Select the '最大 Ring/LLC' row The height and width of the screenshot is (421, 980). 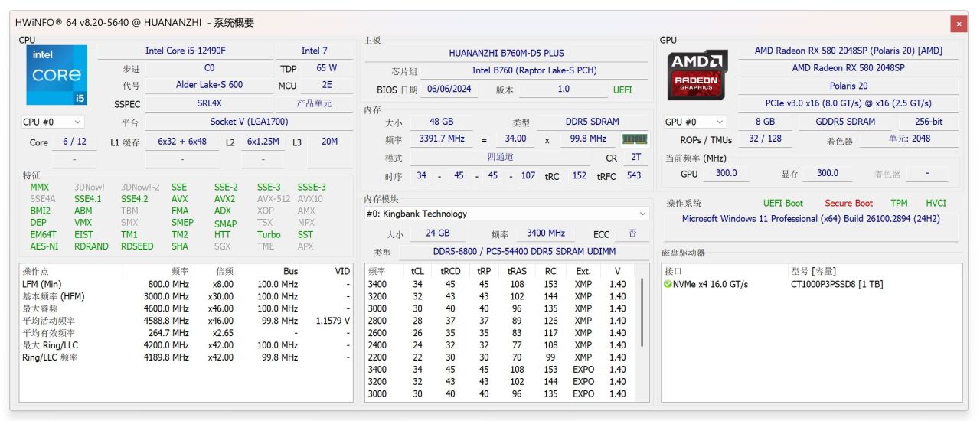coord(186,345)
